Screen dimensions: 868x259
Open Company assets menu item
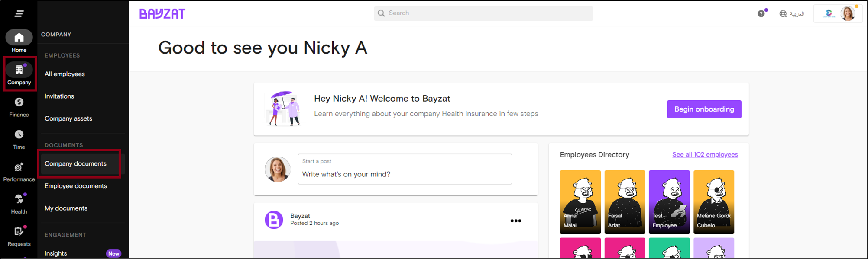coord(68,118)
